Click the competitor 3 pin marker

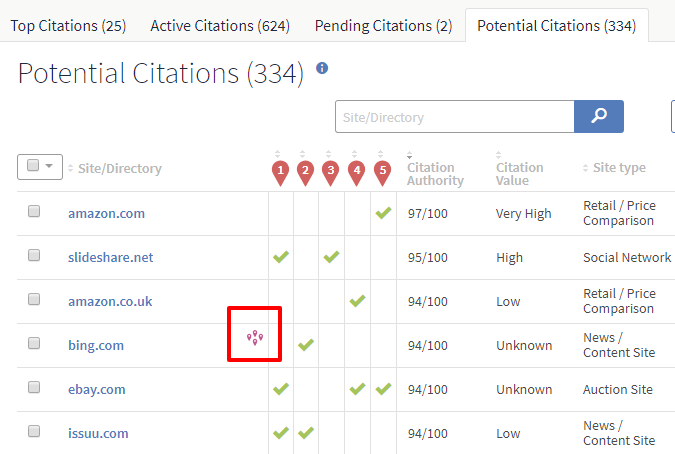point(331,173)
